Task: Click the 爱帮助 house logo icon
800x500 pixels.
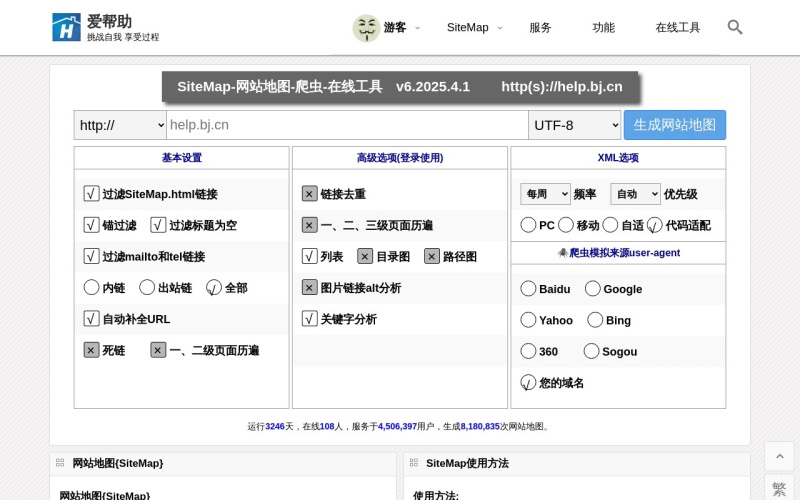Action: 66,28
